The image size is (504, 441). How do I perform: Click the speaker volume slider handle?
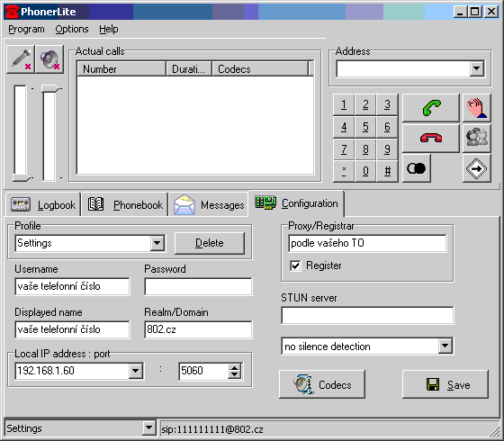50,88
